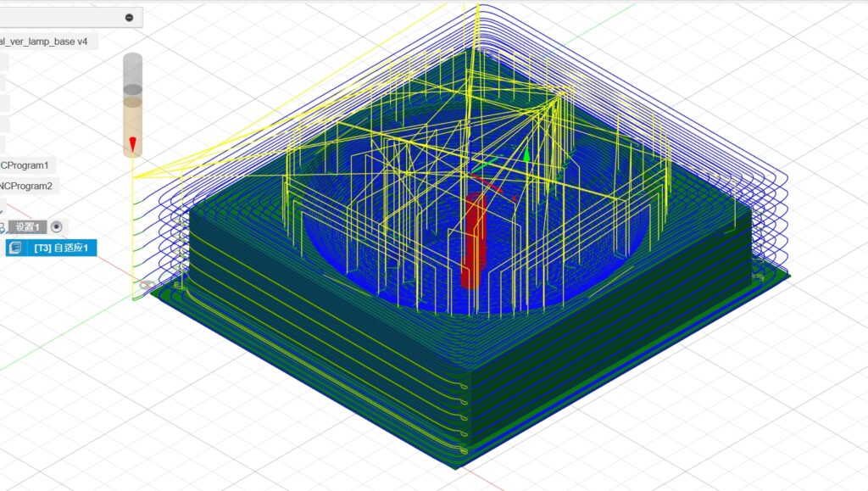Viewport: 868px width, 491px height.
Task: Expand the setups chevron above 设置1
Action: [2, 207]
